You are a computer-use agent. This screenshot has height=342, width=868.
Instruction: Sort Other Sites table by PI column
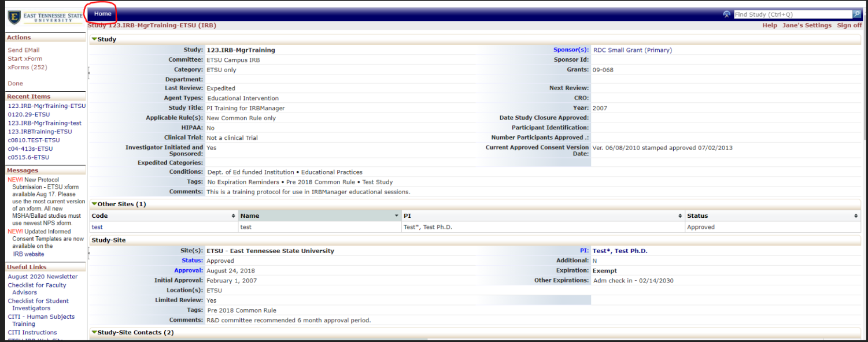680,216
